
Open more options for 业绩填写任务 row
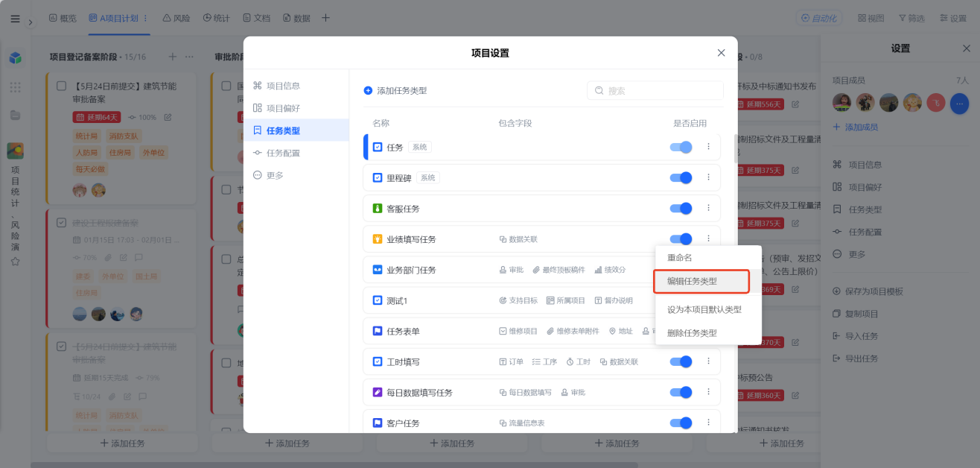tap(708, 238)
